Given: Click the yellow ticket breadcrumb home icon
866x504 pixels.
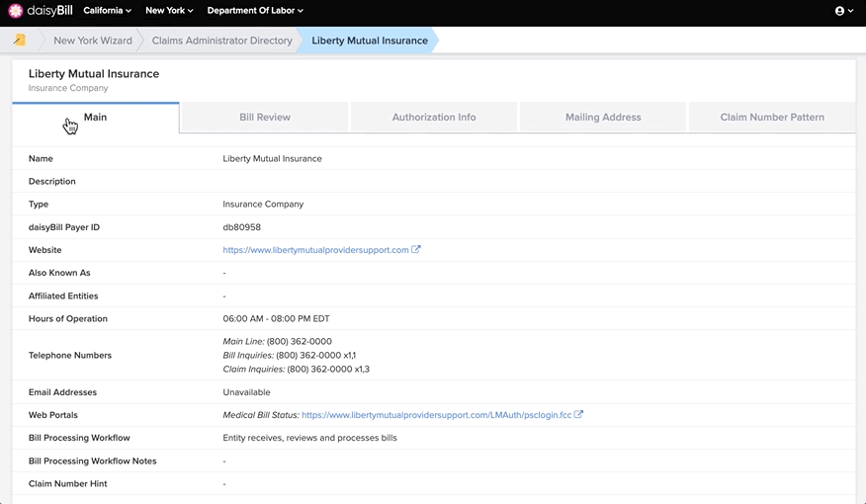Looking at the screenshot, I should pyautogui.click(x=20, y=41).
